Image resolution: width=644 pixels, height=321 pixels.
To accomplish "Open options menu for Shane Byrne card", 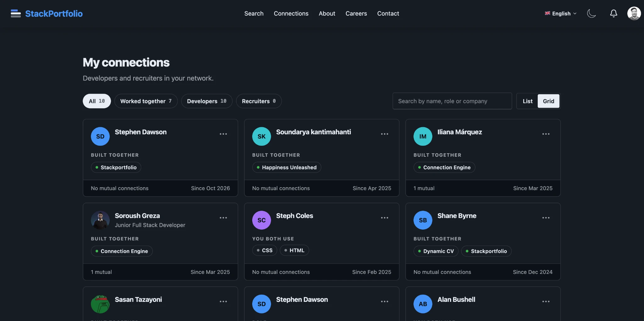I will click(546, 218).
